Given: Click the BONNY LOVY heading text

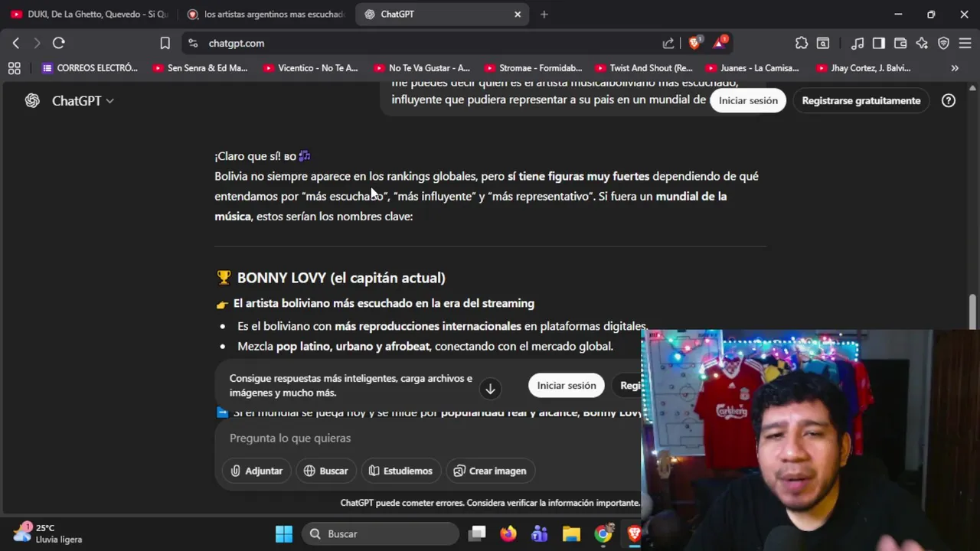Looking at the screenshot, I should tap(341, 278).
